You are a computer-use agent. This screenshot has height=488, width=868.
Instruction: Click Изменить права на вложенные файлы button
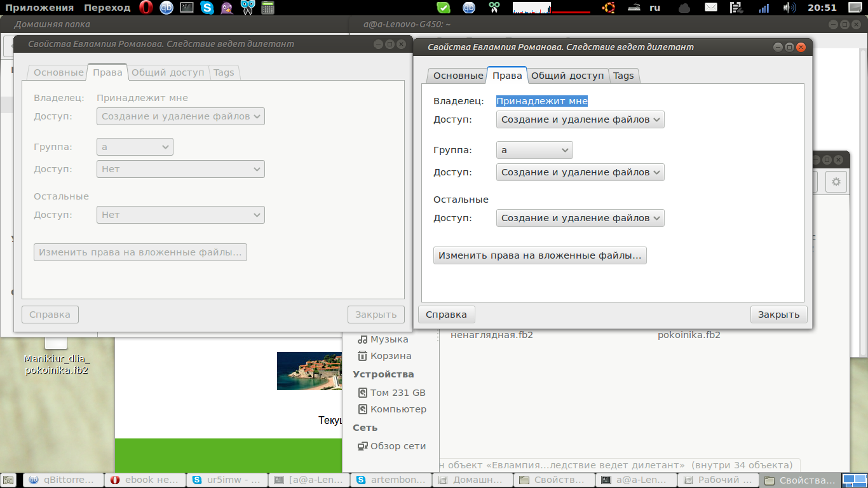(x=540, y=255)
